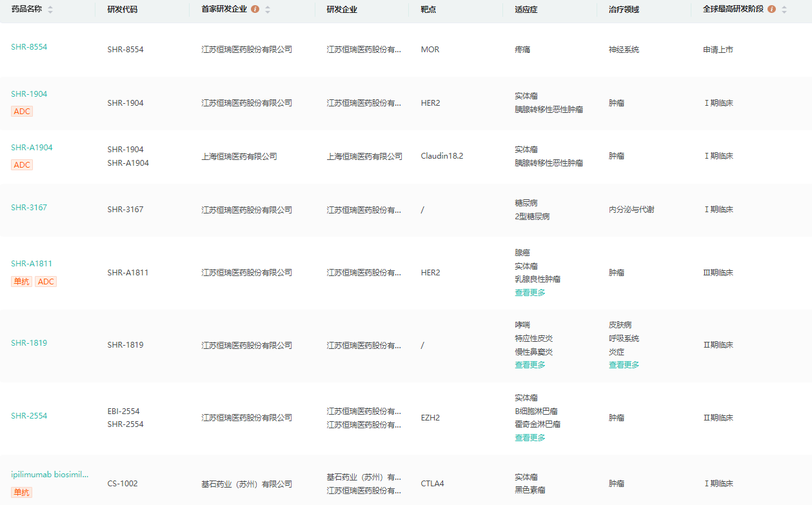
Task: Select target cell Claudin18.2
Action: [442, 156]
